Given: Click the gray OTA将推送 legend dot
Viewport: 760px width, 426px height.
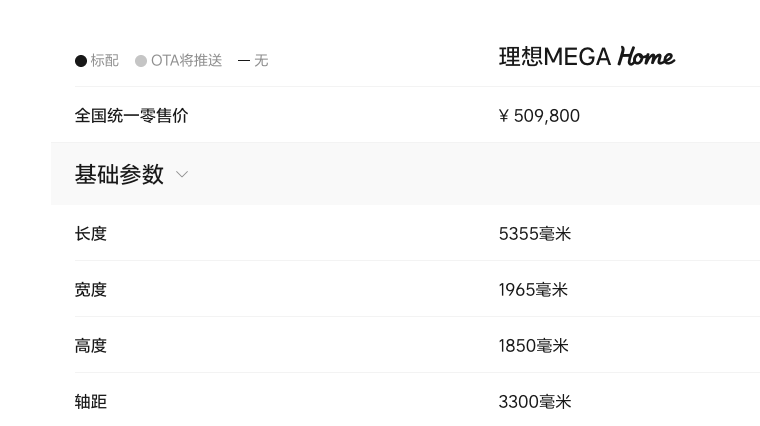Looking at the screenshot, I should 141,61.
